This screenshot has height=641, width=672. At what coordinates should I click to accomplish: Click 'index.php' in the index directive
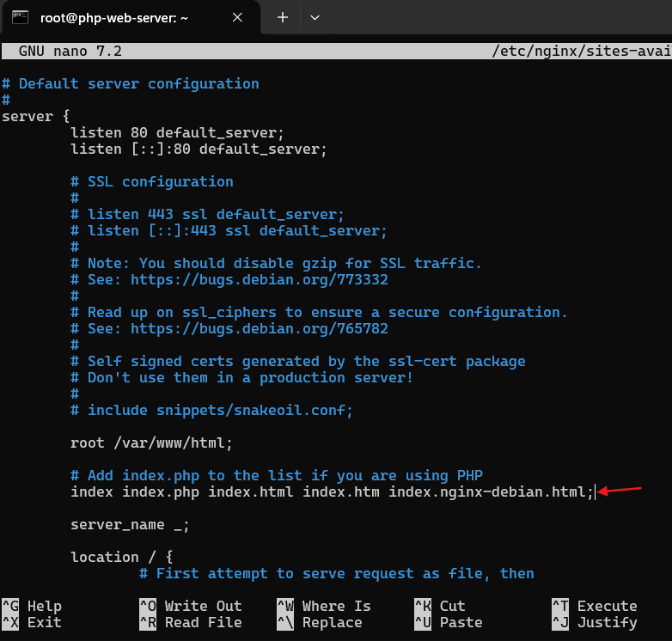click(161, 491)
